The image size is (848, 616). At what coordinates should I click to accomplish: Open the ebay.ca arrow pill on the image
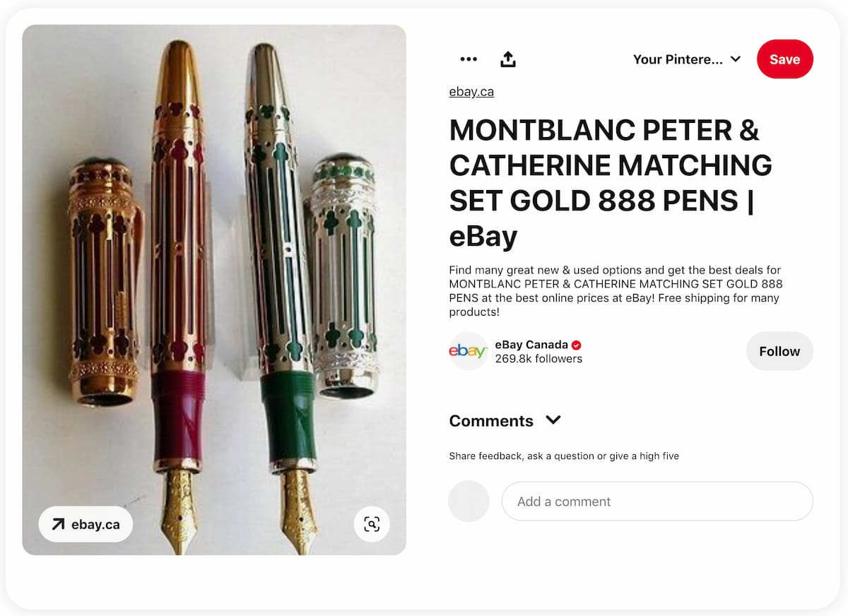tap(86, 524)
